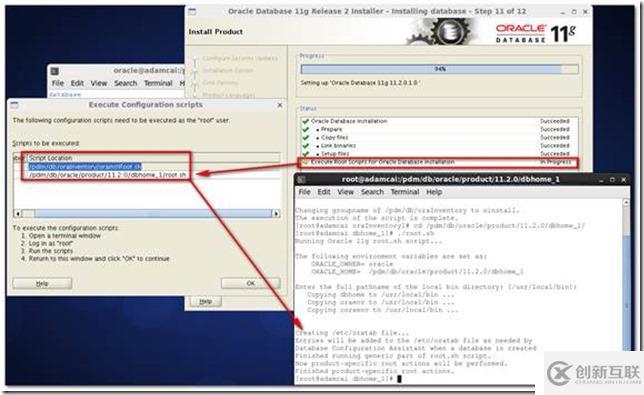Select Link binaries status row

[439, 146]
